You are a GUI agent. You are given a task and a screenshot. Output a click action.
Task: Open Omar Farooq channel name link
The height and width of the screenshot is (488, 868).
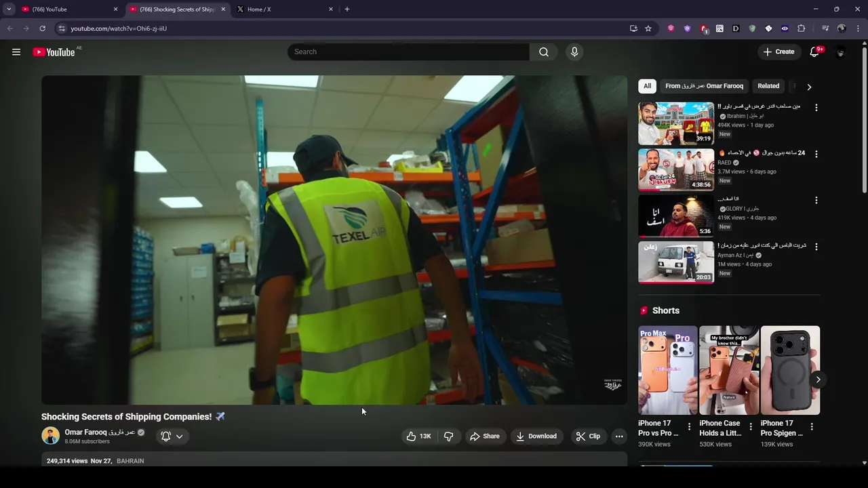tap(100, 432)
